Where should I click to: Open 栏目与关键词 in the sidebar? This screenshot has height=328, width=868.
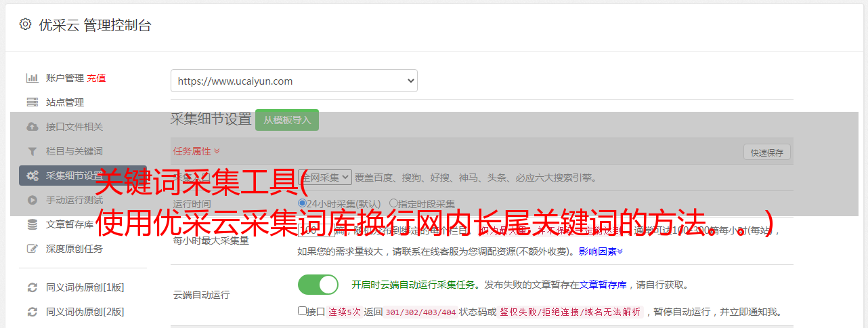(x=74, y=151)
